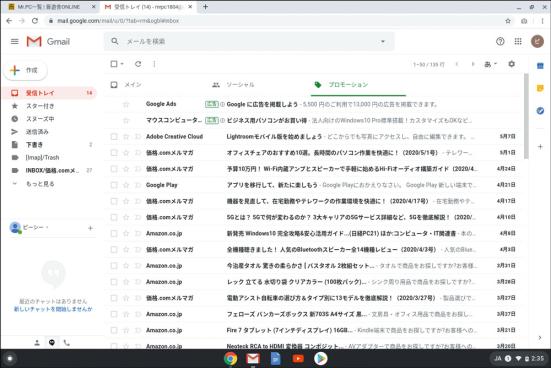Viewport: 551px width, 368px height.
Task: Open the YouTube shelf icon
Action: tap(298, 359)
